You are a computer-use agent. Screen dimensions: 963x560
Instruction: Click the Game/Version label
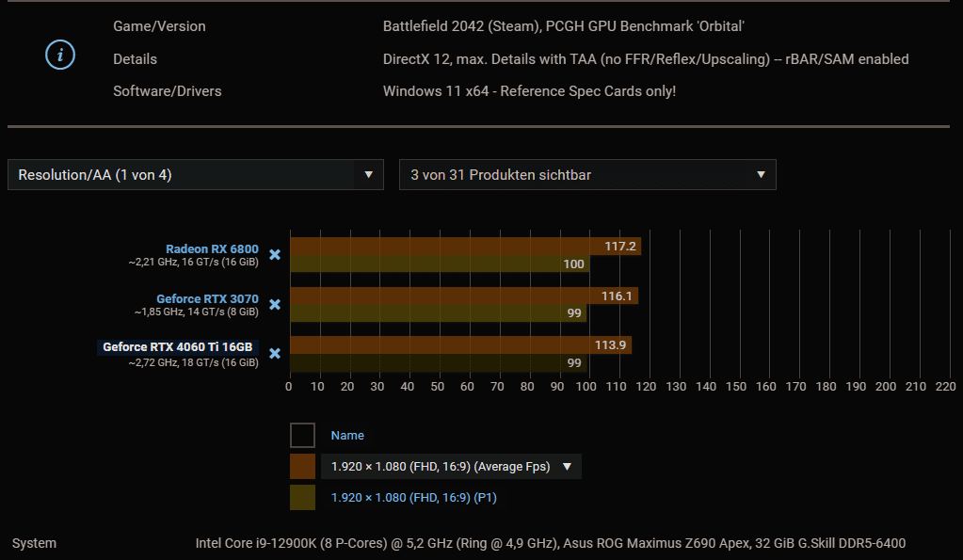(159, 26)
